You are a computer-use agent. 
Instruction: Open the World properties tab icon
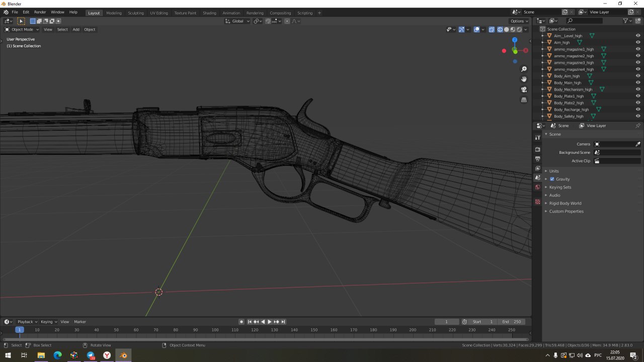pos(537,187)
